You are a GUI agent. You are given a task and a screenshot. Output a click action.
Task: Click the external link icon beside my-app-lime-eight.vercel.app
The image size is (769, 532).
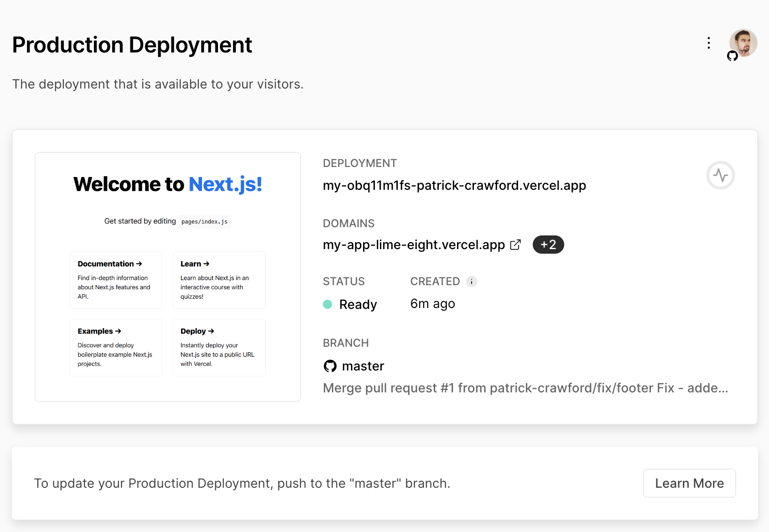click(x=515, y=245)
